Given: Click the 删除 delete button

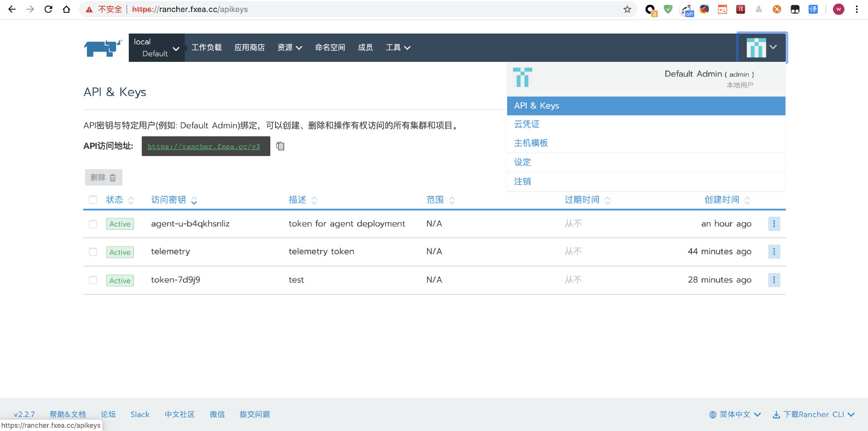Looking at the screenshot, I should coord(103,178).
